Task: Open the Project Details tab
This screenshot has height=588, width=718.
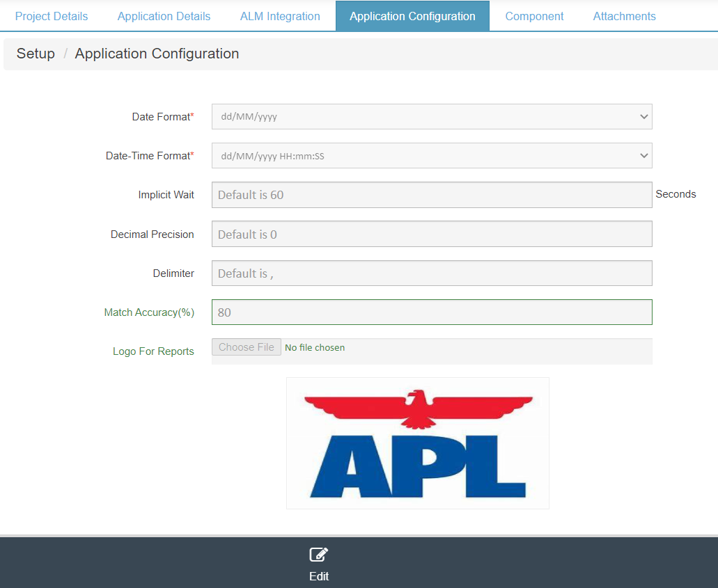Action: click(52, 16)
